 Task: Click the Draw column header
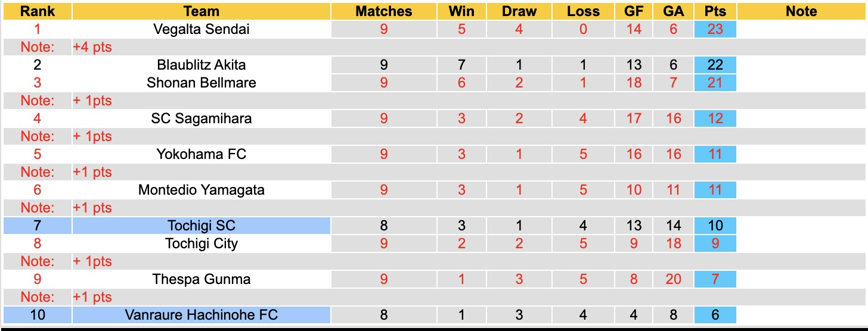(x=519, y=11)
